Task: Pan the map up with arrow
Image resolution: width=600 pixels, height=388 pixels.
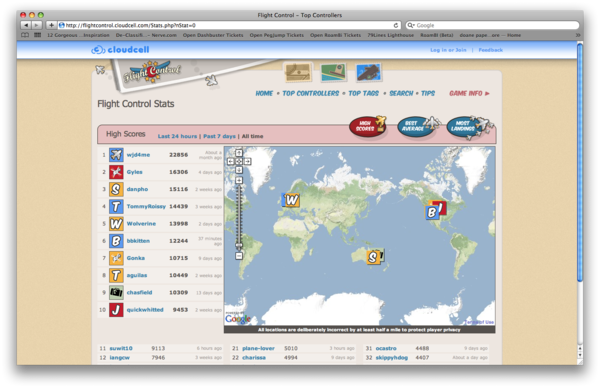Action: (x=239, y=153)
